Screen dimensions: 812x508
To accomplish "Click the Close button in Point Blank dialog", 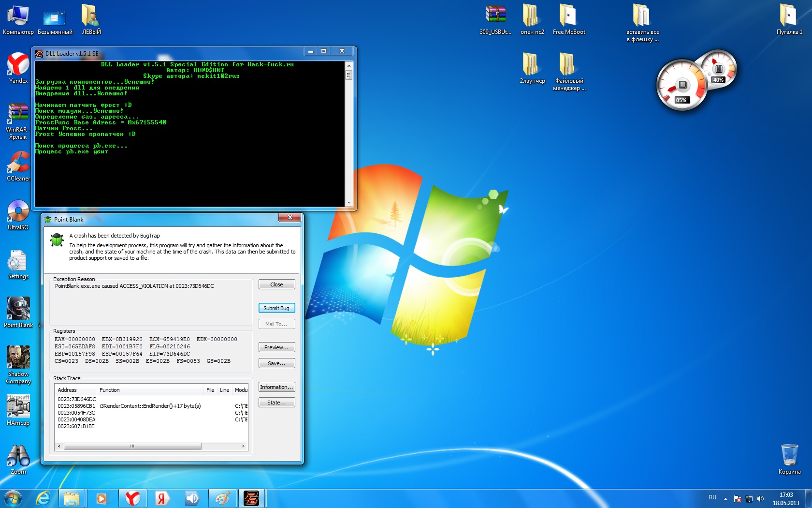I will pos(276,284).
